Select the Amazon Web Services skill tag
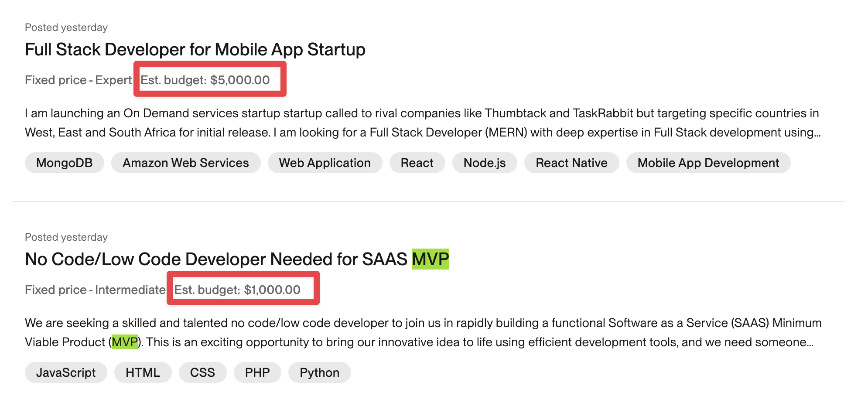Screen dimensions: 868x406 click(x=186, y=163)
